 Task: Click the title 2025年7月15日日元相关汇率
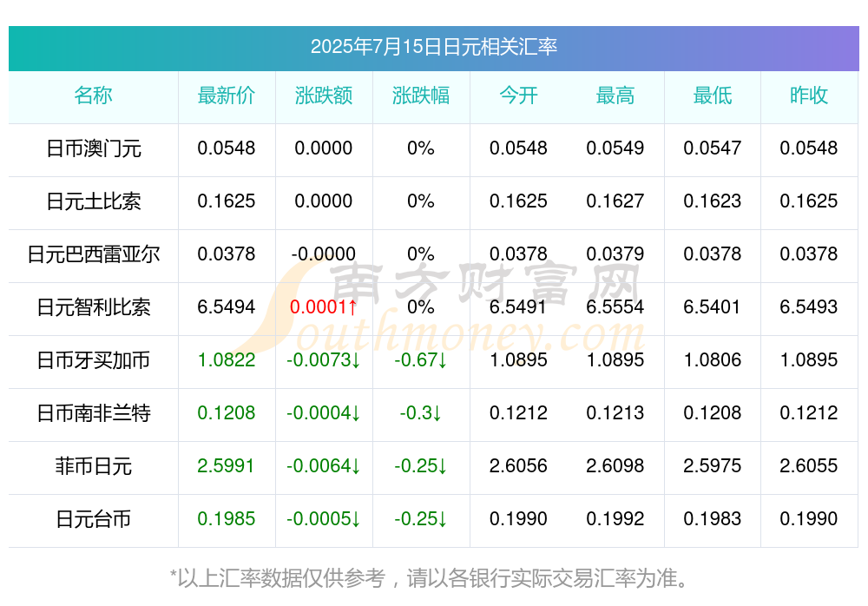click(x=433, y=47)
